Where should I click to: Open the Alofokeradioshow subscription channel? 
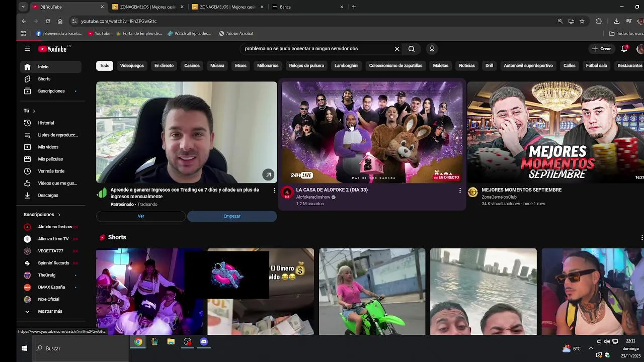point(51,227)
